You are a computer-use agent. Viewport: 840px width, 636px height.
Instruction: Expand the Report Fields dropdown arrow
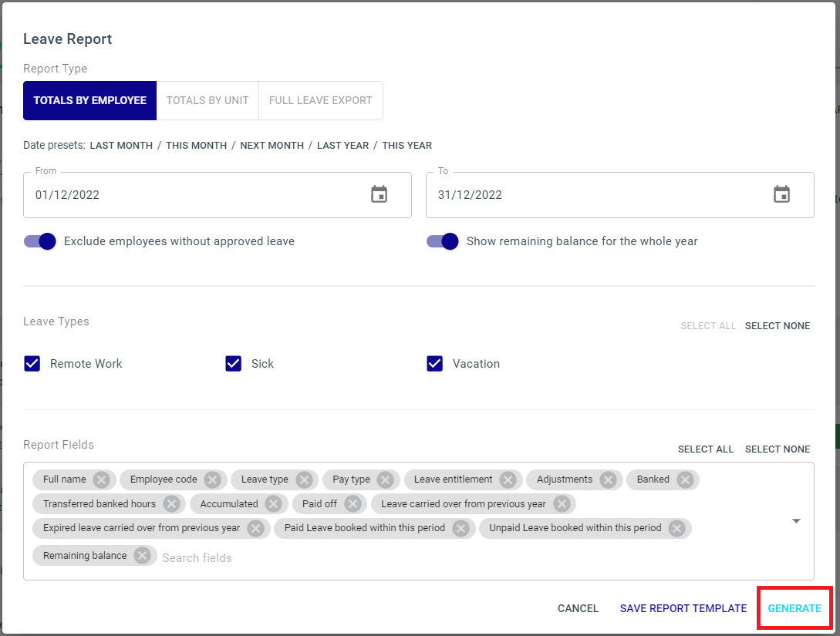pyautogui.click(x=797, y=521)
